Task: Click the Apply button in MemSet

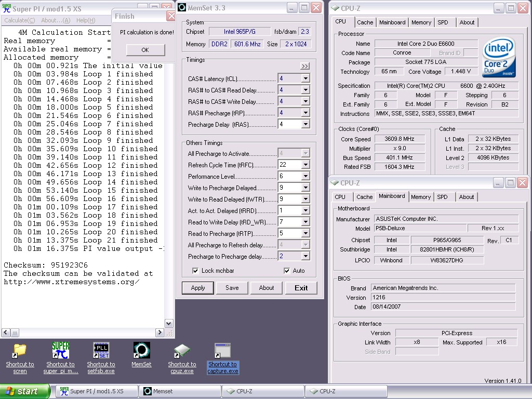Action: [x=198, y=288]
